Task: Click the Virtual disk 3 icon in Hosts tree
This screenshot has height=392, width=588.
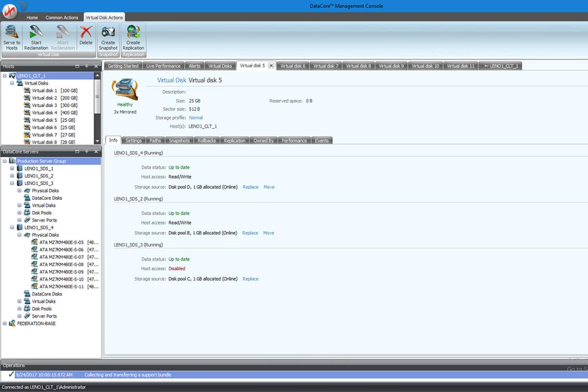Action: click(x=27, y=105)
